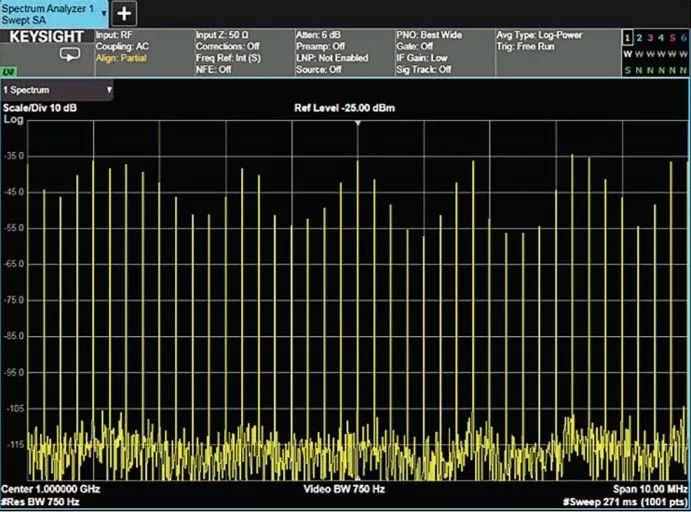Image resolution: width=691 pixels, height=512 pixels.
Task: Edit the Center 1.000000 GHz frequency
Action: coord(50,490)
